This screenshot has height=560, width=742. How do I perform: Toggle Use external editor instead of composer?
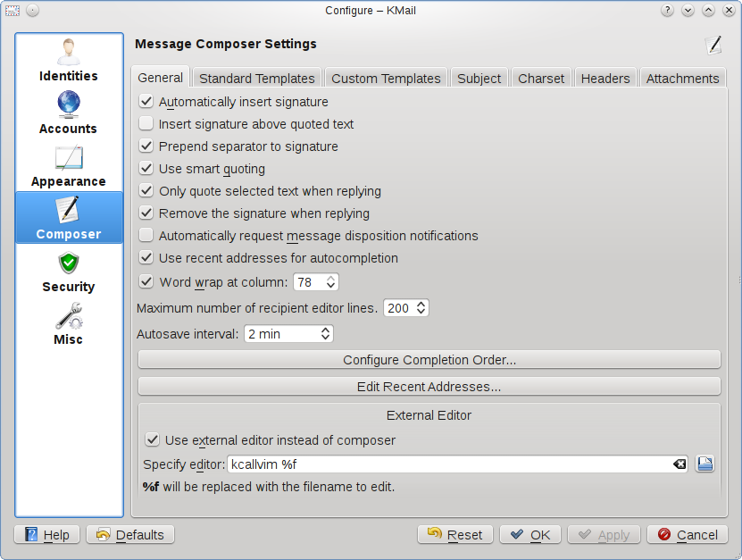[x=152, y=439]
